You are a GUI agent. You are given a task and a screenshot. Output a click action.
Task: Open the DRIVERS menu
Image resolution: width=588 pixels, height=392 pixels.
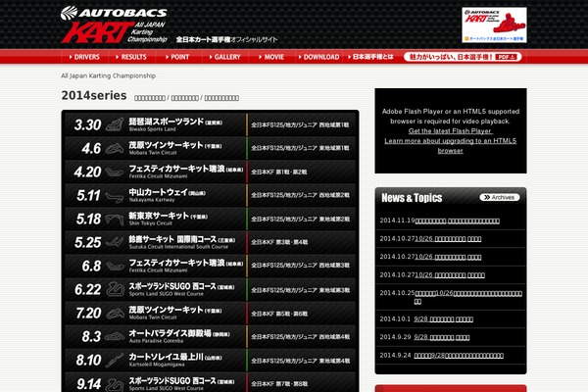tap(84, 57)
